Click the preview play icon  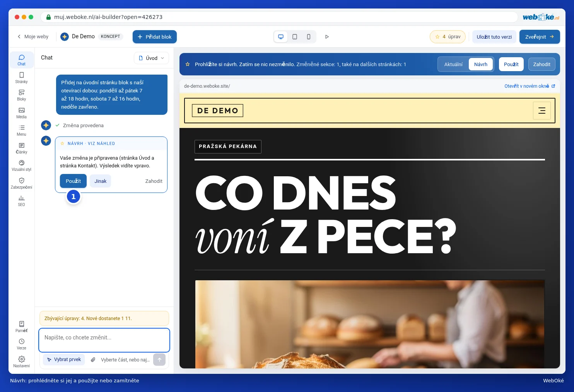tap(327, 37)
